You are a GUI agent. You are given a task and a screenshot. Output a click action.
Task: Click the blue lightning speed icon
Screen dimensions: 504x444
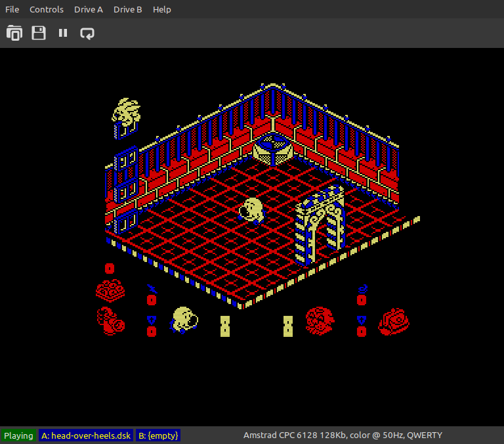click(152, 289)
